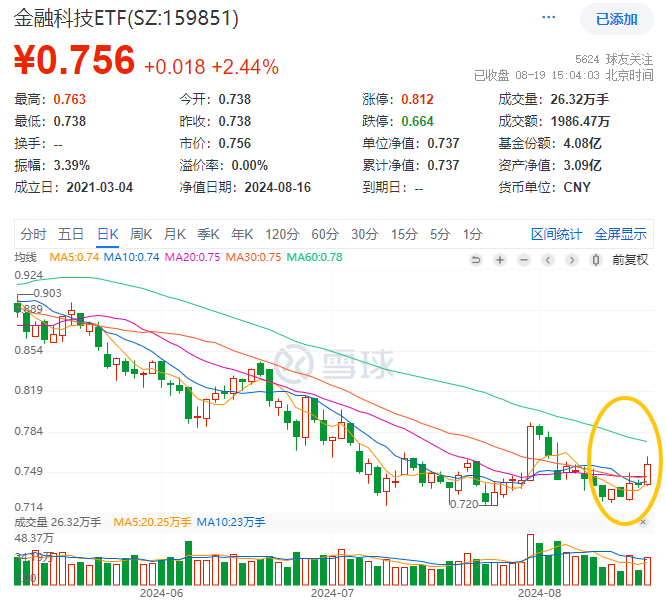Open the 前复权 adjustment dropdown
This screenshot has height=606, width=666.
coord(630,259)
